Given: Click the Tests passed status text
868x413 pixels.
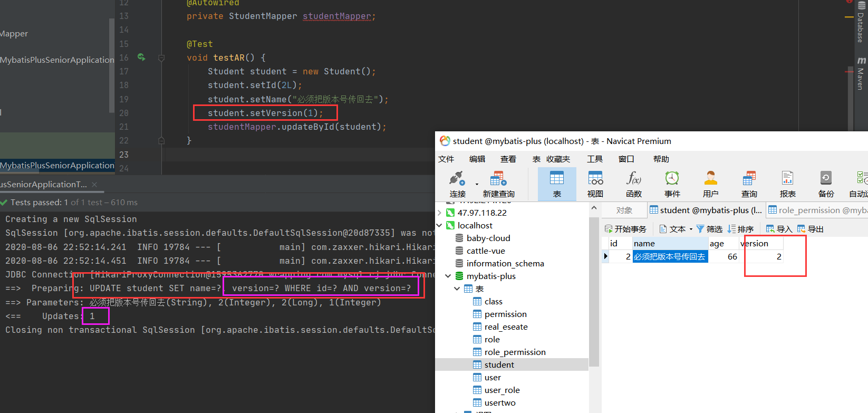Looking at the screenshot, I should [74, 203].
